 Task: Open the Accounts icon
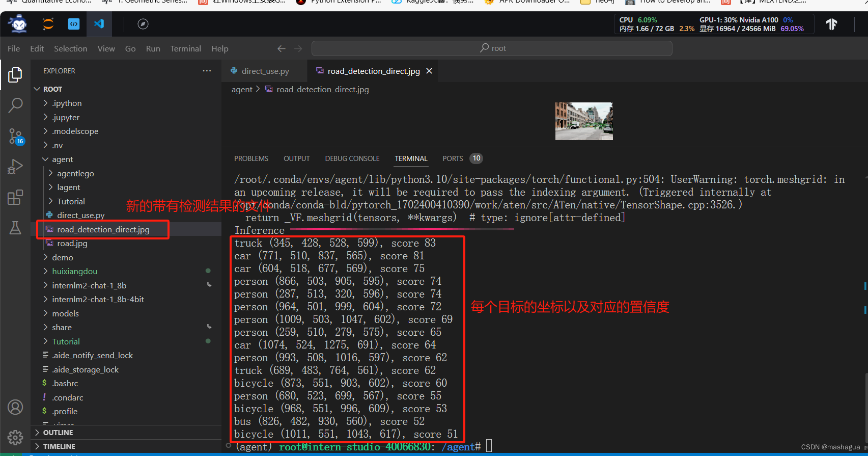coord(15,407)
